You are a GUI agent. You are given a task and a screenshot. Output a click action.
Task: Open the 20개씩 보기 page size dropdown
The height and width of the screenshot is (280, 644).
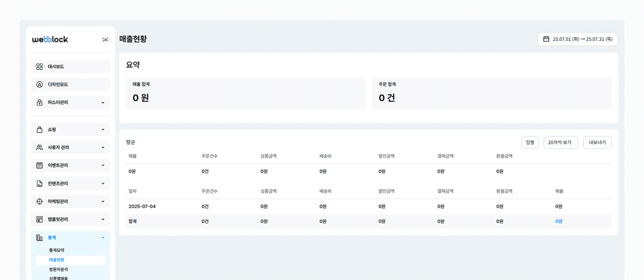pyautogui.click(x=560, y=143)
